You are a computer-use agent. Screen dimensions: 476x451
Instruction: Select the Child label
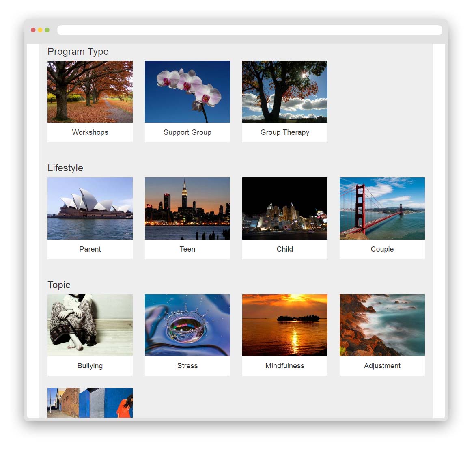coord(285,249)
